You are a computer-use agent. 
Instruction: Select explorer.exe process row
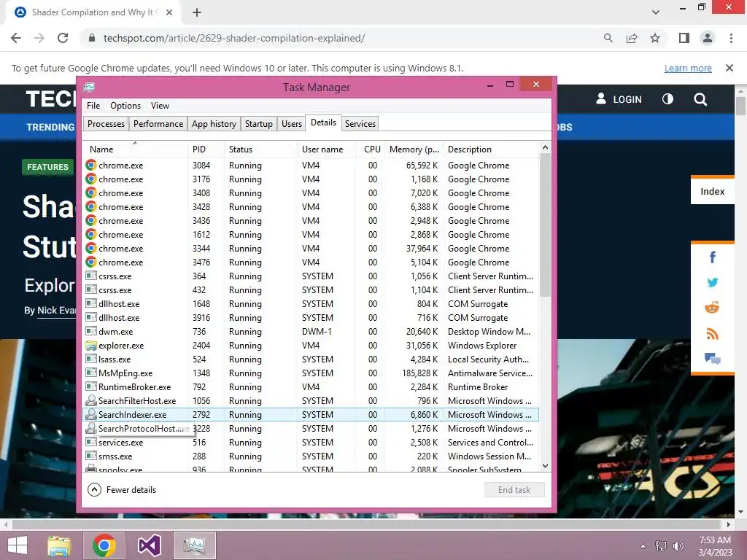311,345
